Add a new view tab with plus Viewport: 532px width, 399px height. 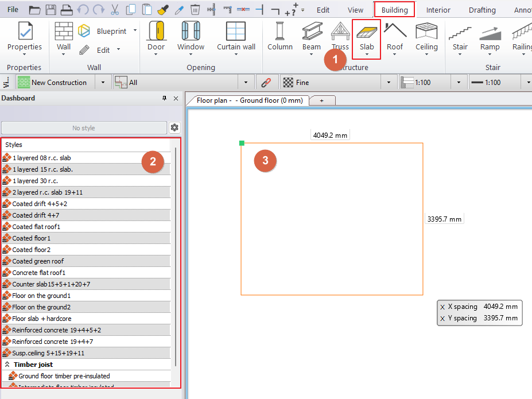coord(321,100)
